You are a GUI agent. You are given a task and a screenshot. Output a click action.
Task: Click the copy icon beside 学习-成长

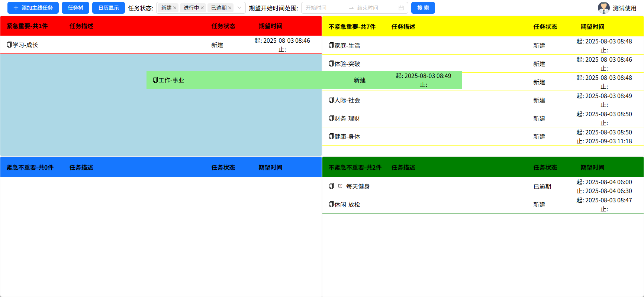pos(9,45)
